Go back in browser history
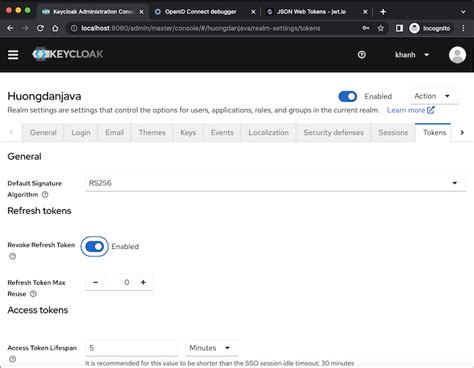The height and width of the screenshot is (368, 474). [x=10, y=28]
